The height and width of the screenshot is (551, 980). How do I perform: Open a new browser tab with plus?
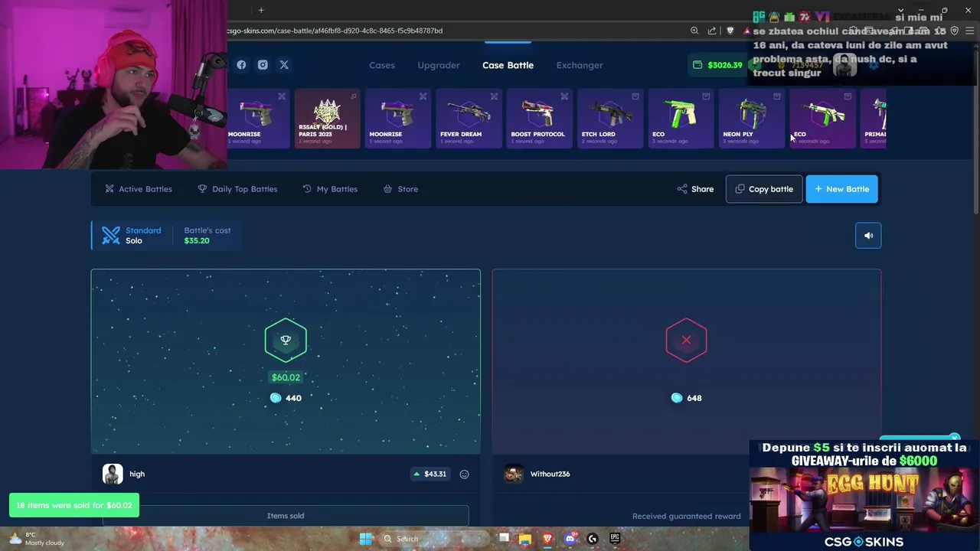pyautogui.click(x=261, y=10)
